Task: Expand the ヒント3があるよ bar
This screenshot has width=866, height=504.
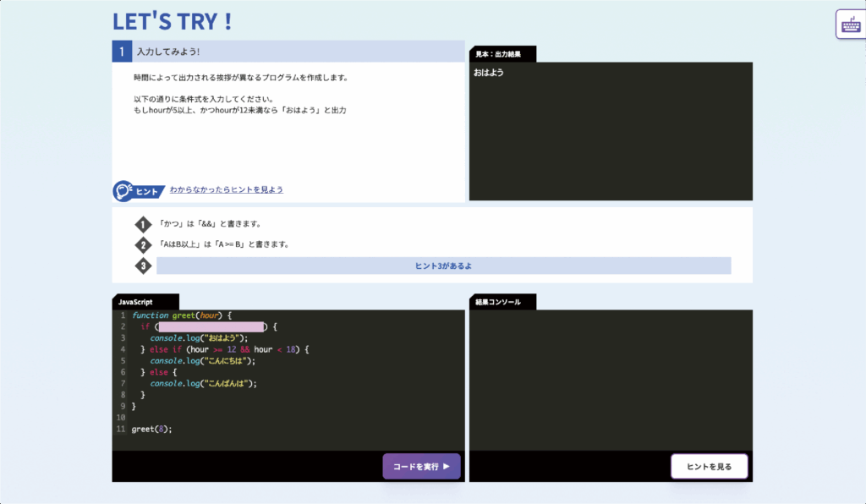Action: coord(443,266)
